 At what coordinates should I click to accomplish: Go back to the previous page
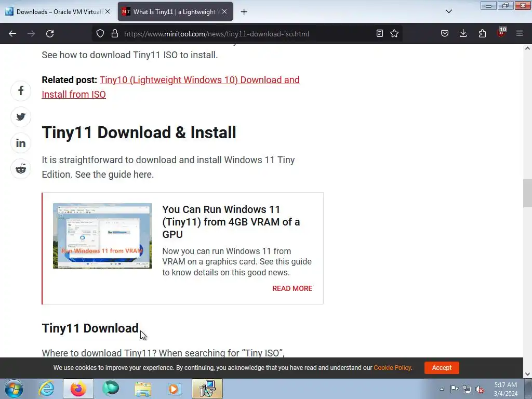(x=12, y=34)
